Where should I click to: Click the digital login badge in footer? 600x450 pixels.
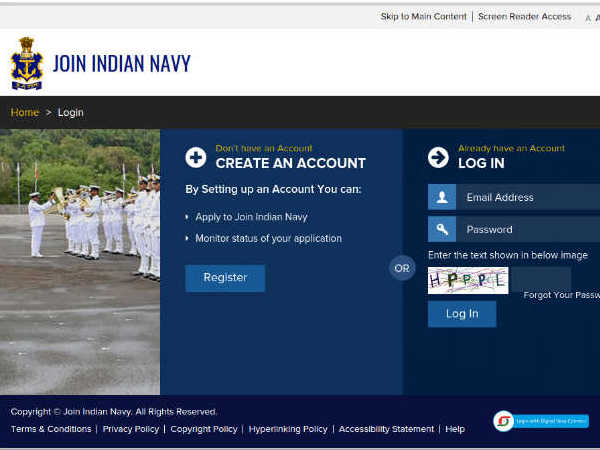pyautogui.click(x=541, y=421)
